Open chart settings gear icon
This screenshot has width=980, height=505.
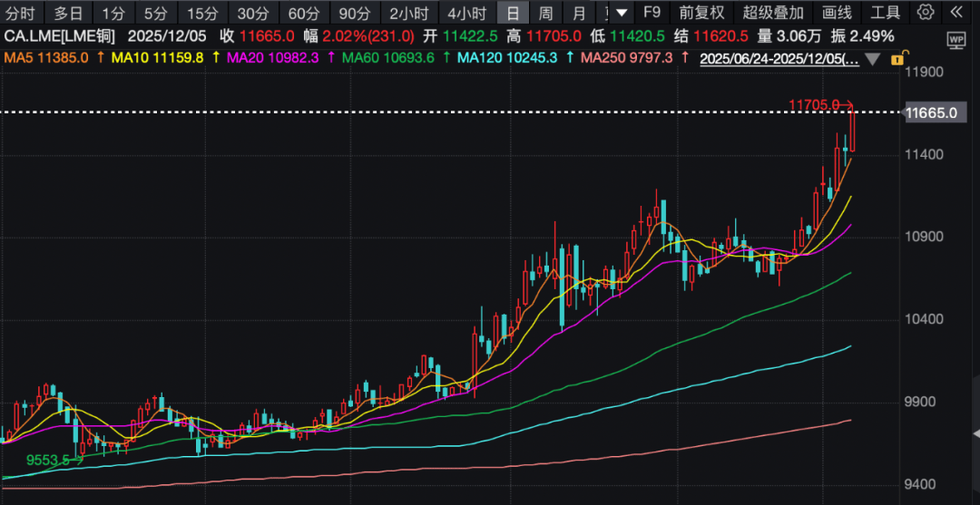coord(925,13)
